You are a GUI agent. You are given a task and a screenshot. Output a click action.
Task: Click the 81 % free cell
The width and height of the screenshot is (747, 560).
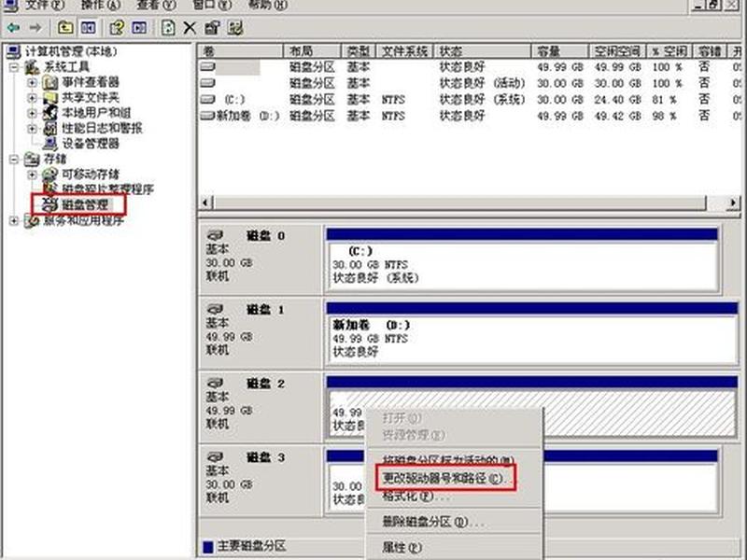664,100
